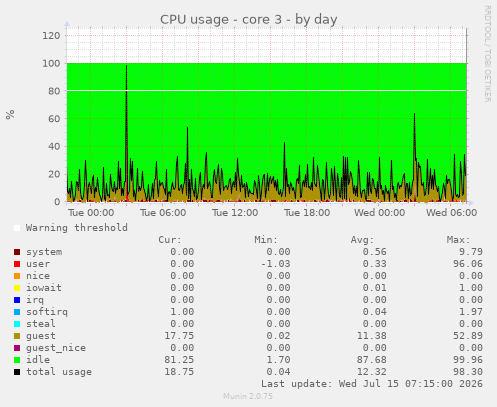Click the 'guest_nice' legend label
Viewport: 497px width, 407px height.
[56, 348]
